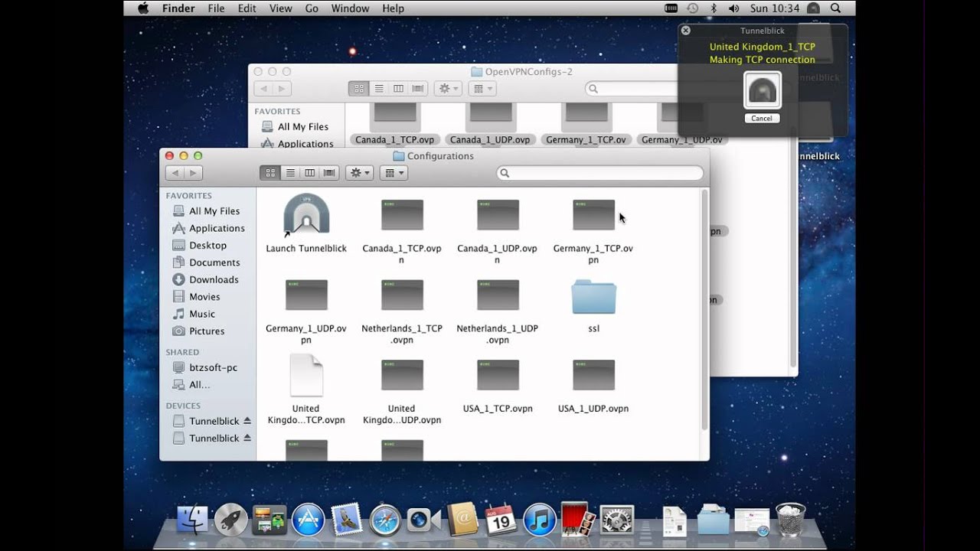Image resolution: width=980 pixels, height=551 pixels.
Task: Open the File menu
Action: 216,8
